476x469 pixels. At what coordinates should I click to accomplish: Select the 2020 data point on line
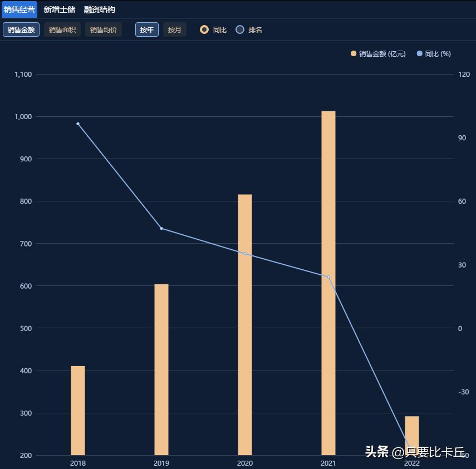(244, 253)
